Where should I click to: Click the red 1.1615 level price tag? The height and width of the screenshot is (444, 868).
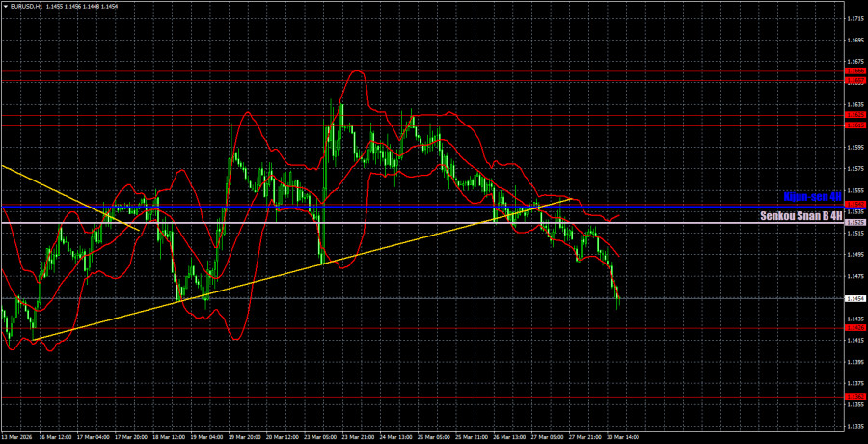(x=855, y=125)
